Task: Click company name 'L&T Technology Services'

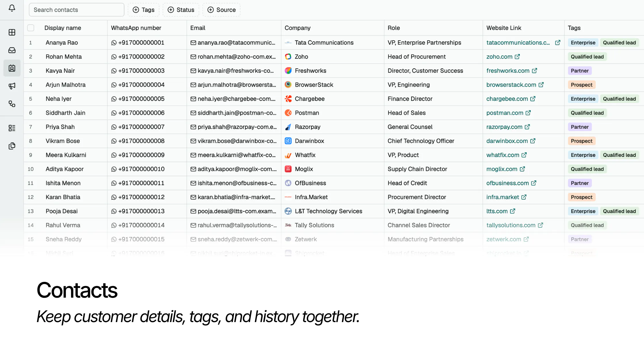Action: [329, 211]
